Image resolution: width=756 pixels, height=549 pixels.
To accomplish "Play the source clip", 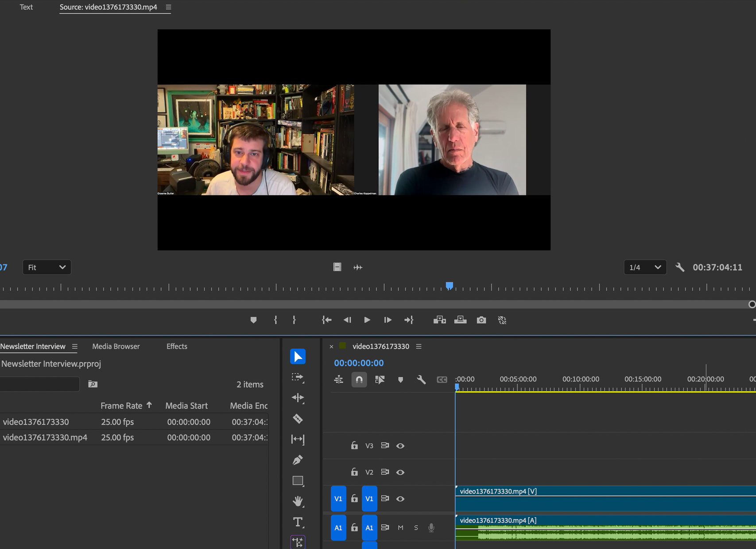I will (367, 320).
